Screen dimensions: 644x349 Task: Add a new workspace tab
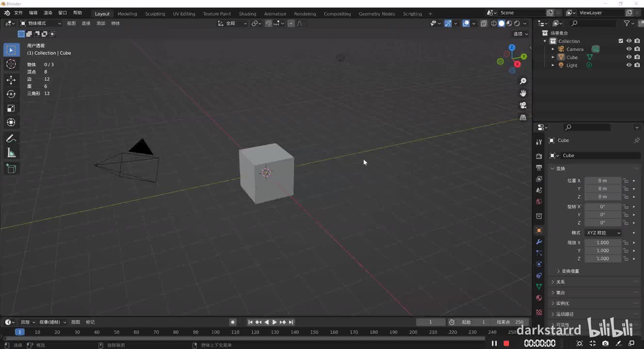[430, 14]
